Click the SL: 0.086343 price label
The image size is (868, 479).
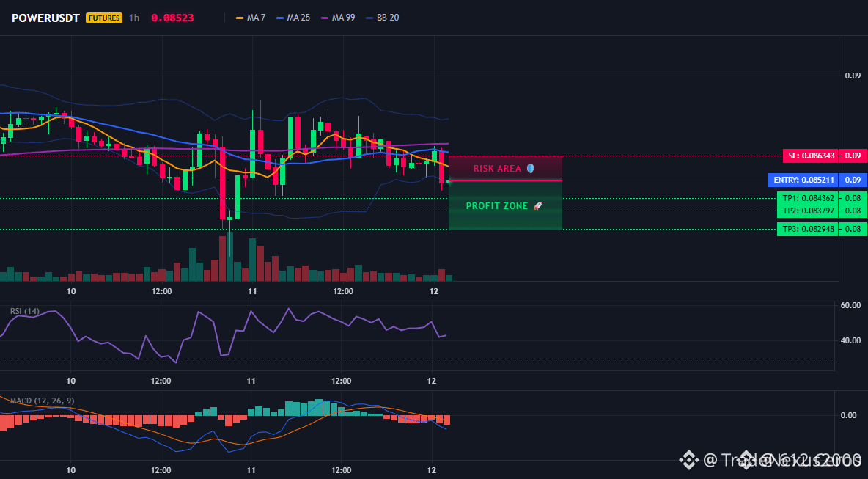pos(810,156)
